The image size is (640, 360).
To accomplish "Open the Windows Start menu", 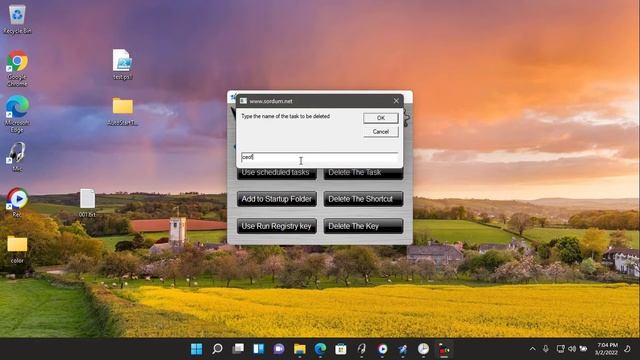I will pos(197,349).
